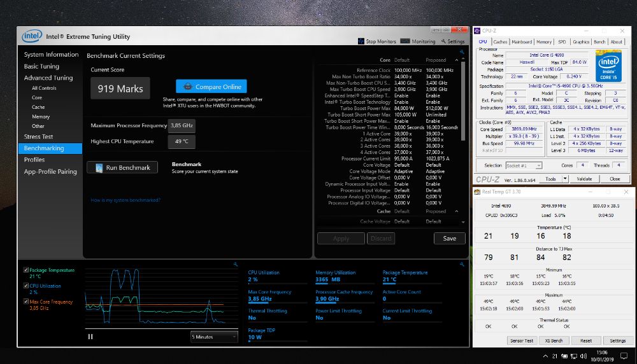Click the volume speaker icon in system tray
The width and height of the screenshot is (637, 364).
[x=583, y=356]
